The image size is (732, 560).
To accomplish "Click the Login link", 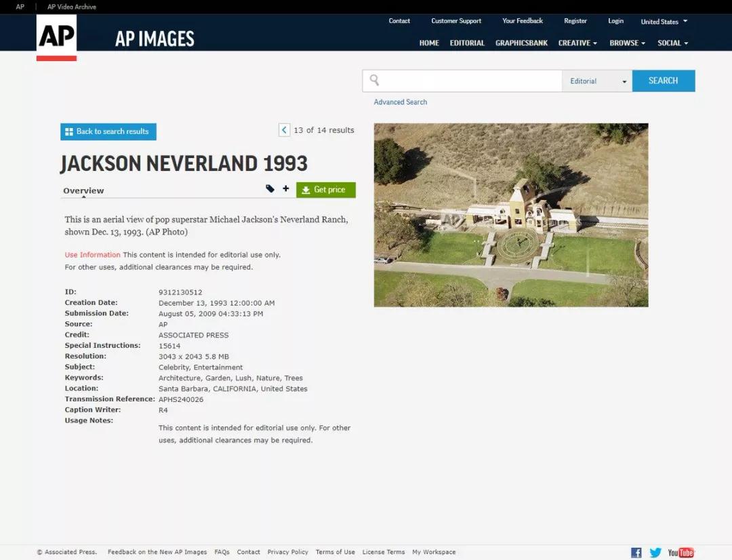I will [x=615, y=21].
